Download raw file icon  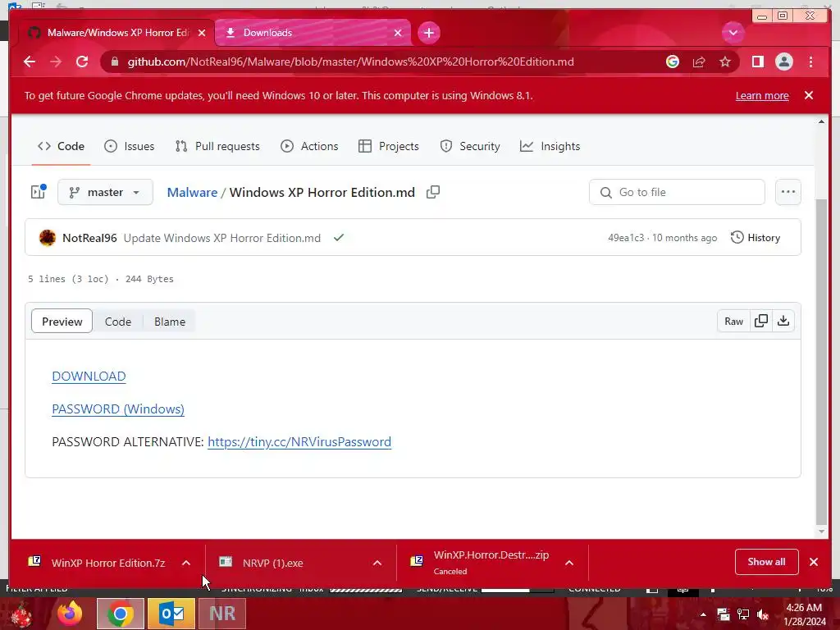(783, 321)
